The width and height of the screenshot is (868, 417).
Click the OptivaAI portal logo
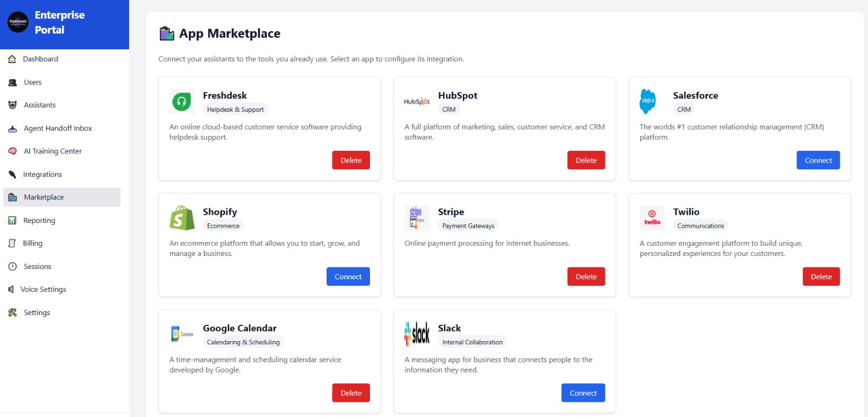[x=18, y=22]
